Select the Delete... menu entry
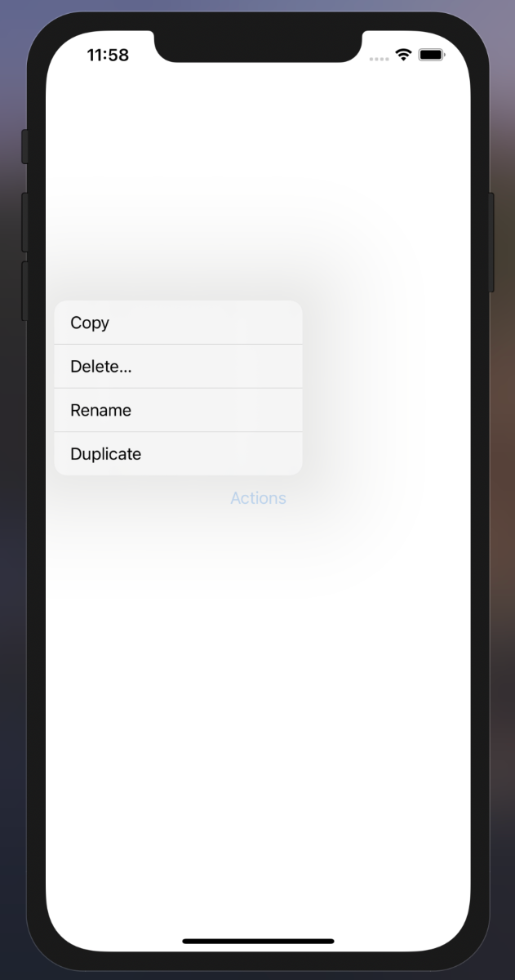 click(x=178, y=367)
